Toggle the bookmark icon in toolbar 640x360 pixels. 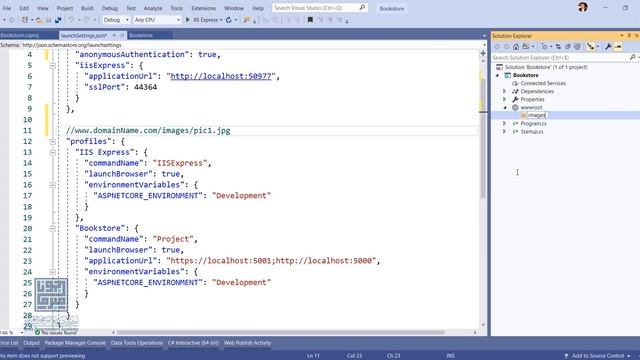pos(310,20)
